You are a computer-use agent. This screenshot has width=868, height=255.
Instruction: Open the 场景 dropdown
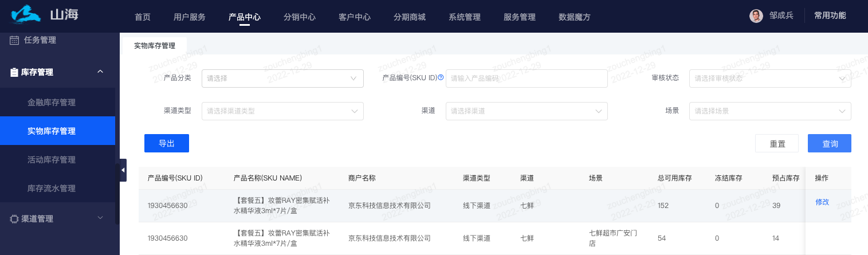click(x=771, y=111)
